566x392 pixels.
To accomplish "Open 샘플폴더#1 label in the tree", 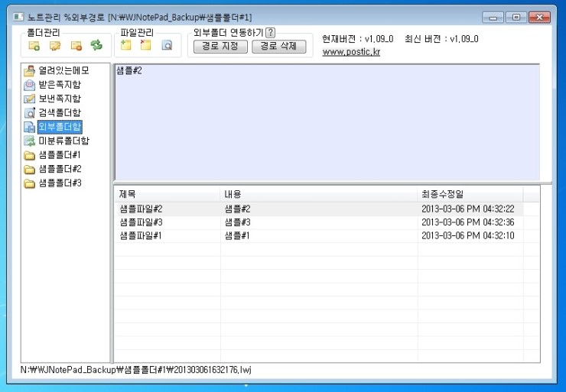I will pos(60,155).
